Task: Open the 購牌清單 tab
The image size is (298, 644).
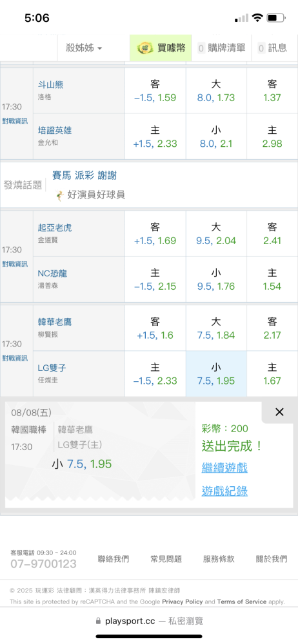Action: (x=221, y=48)
